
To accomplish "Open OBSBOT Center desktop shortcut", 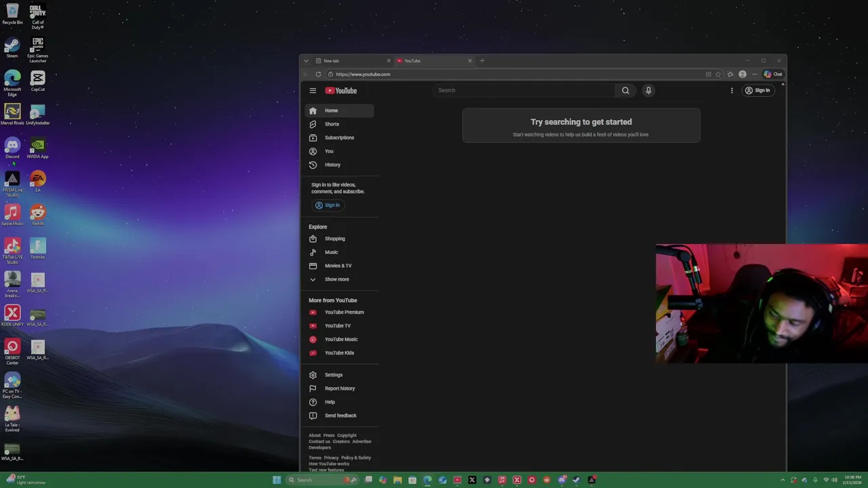I will [12, 352].
